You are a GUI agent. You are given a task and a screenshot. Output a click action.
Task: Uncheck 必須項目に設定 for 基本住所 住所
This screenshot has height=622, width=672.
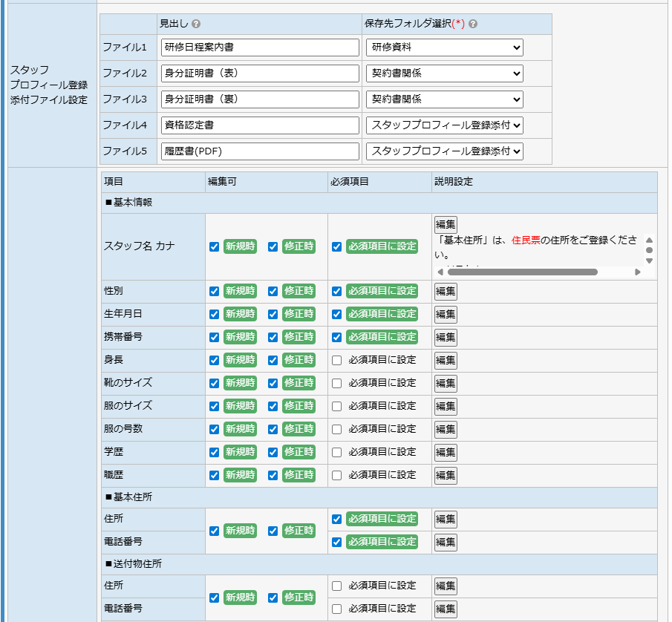click(337, 519)
